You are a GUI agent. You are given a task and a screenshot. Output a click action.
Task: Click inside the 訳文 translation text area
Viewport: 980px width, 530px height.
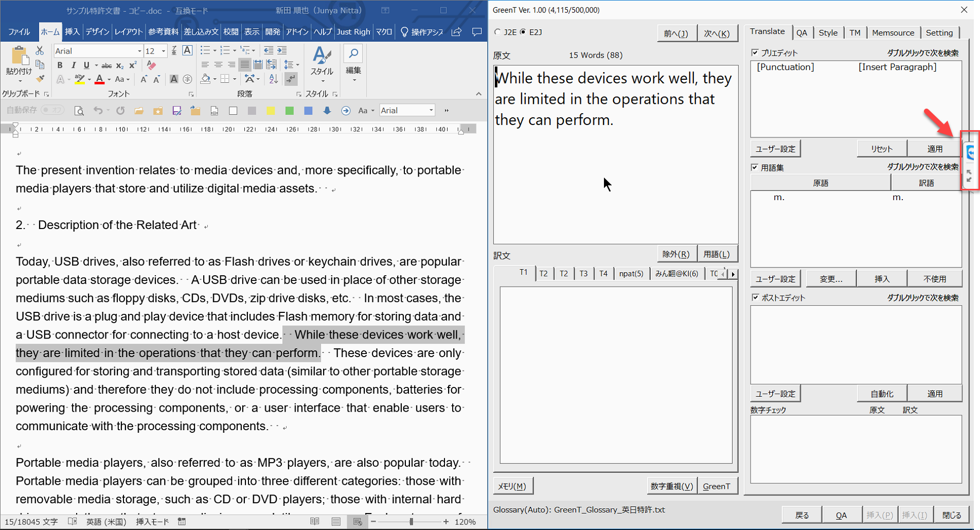(x=615, y=375)
